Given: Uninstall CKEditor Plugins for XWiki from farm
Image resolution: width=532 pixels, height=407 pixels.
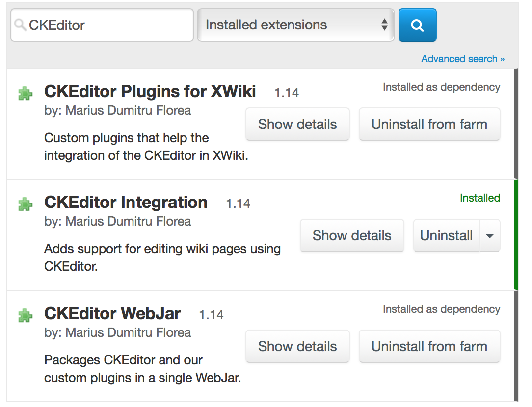Looking at the screenshot, I should coord(429,125).
